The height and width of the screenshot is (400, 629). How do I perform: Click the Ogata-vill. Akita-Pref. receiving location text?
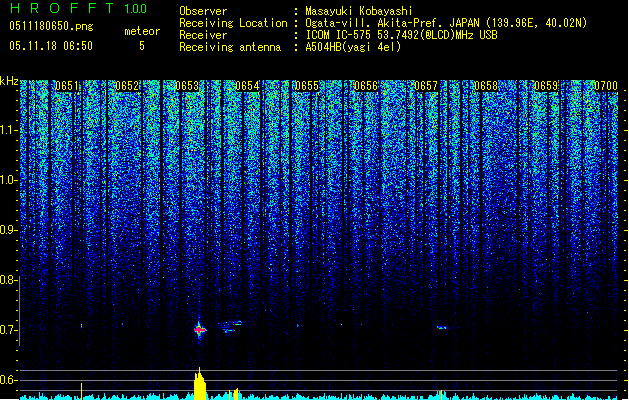tap(446, 23)
